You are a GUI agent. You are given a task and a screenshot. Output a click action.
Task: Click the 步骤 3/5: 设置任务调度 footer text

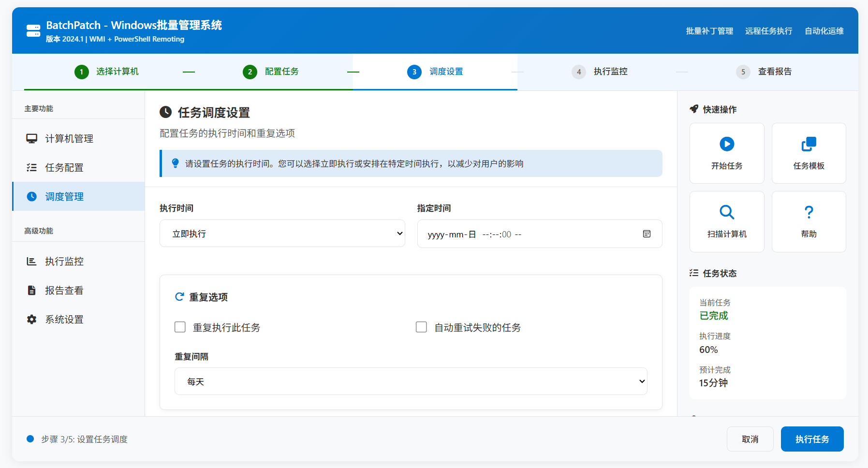pyautogui.click(x=84, y=439)
